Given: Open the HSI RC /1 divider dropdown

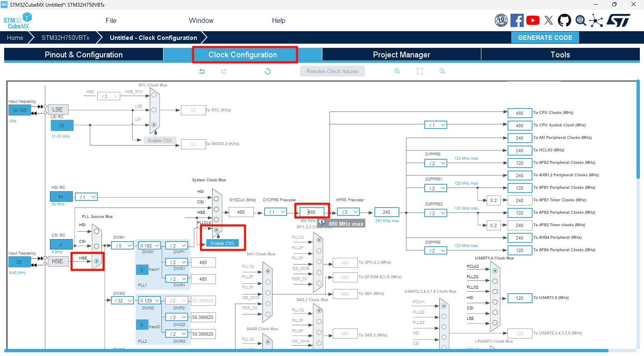Looking at the screenshot, I should tap(87, 197).
